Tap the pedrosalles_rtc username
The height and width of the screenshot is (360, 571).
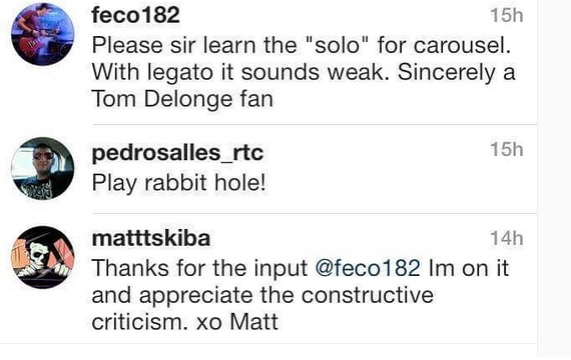tap(177, 153)
